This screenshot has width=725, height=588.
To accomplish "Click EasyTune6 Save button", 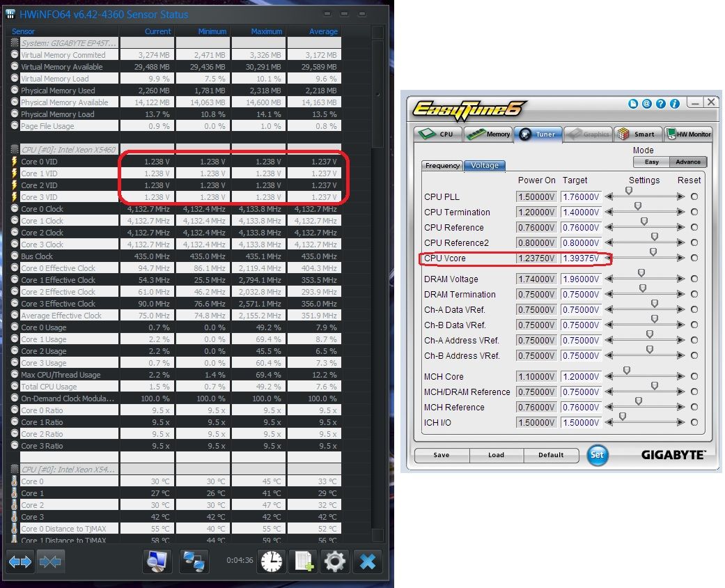I will coord(442,455).
